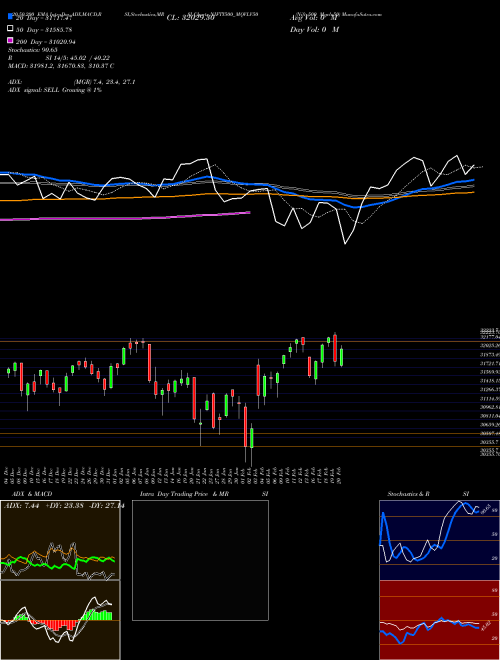Click the MACD values line
This screenshot has height=660, width=500.
click(x=61, y=66)
